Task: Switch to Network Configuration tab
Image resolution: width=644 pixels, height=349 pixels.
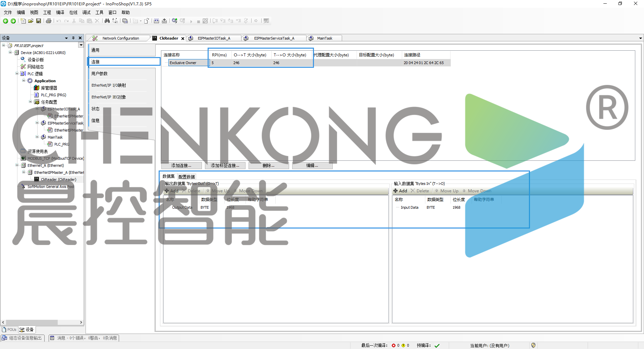Action: pyautogui.click(x=120, y=38)
